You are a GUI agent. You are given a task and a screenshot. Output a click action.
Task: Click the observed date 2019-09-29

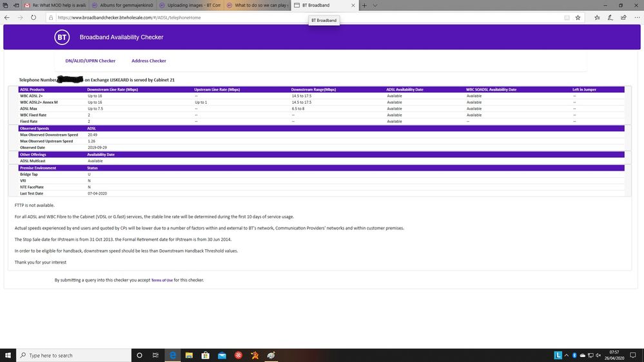[97, 148]
